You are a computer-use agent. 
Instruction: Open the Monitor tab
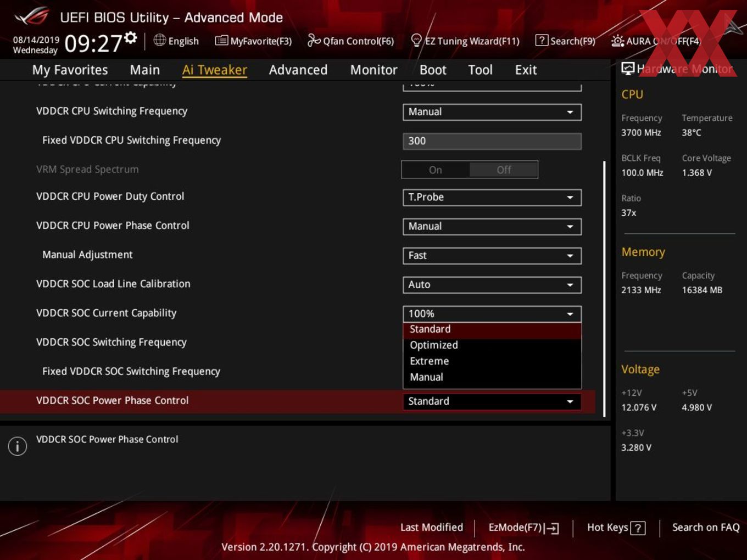374,70
